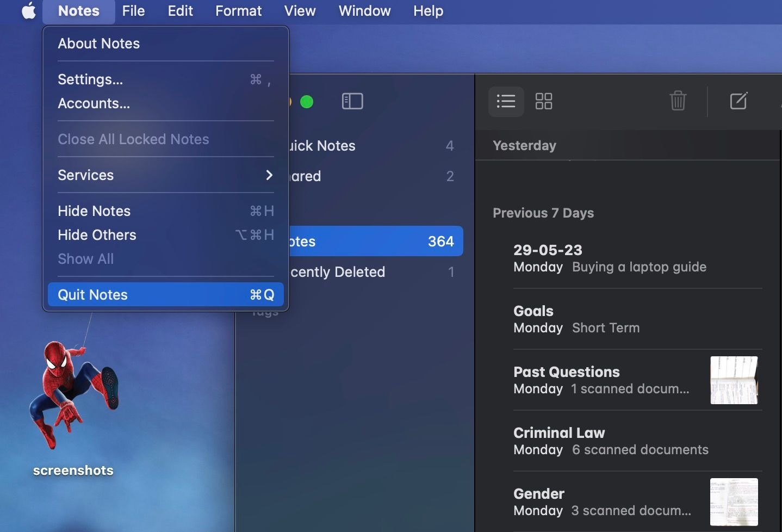Click the green maximize button in Notes
The image size is (782, 532).
[x=307, y=102]
